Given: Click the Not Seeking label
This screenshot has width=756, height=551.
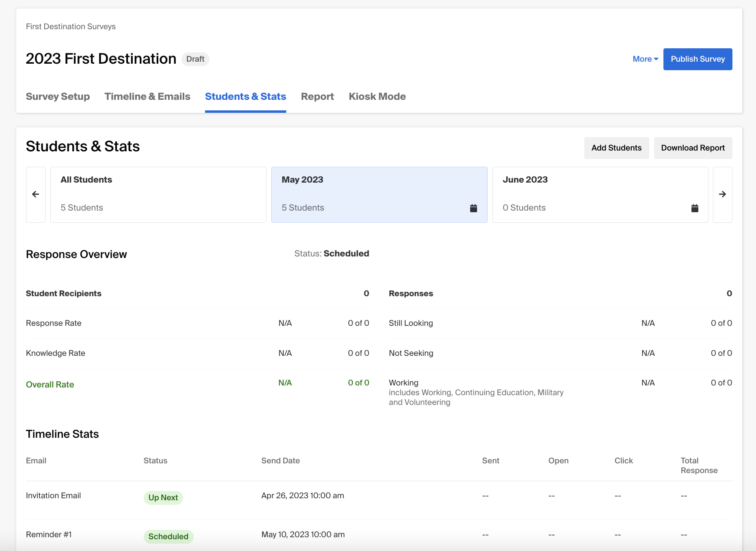Looking at the screenshot, I should click(411, 353).
